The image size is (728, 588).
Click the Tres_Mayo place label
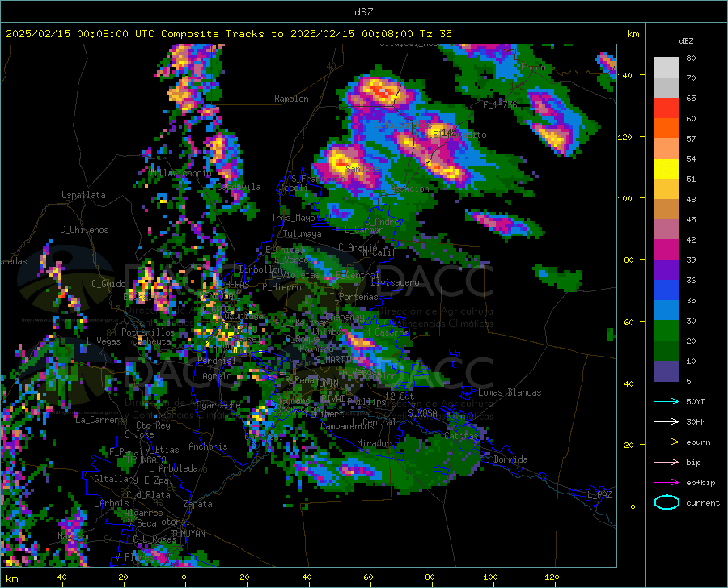coord(293,218)
